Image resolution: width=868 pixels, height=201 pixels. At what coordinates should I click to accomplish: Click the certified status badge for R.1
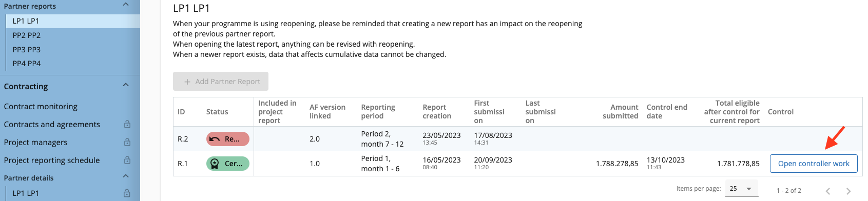click(228, 164)
